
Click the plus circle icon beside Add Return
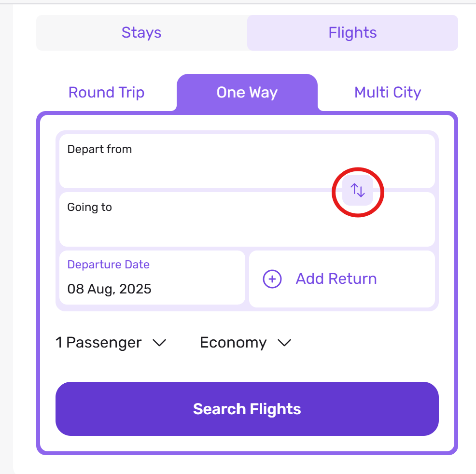(272, 279)
